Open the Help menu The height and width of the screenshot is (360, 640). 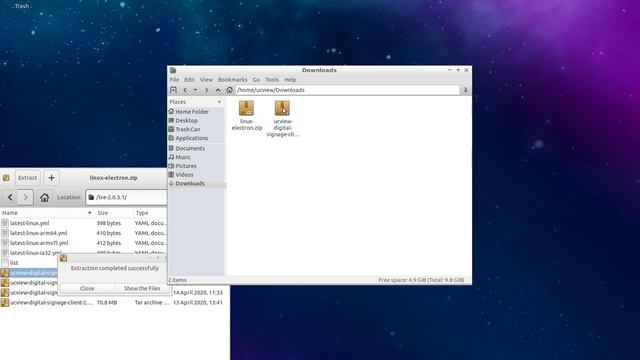click(x=290, y=80)
